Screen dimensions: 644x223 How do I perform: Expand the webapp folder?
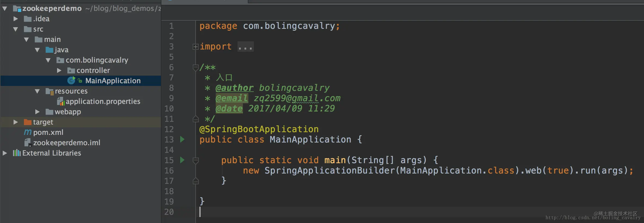click(x=37, y=112)
